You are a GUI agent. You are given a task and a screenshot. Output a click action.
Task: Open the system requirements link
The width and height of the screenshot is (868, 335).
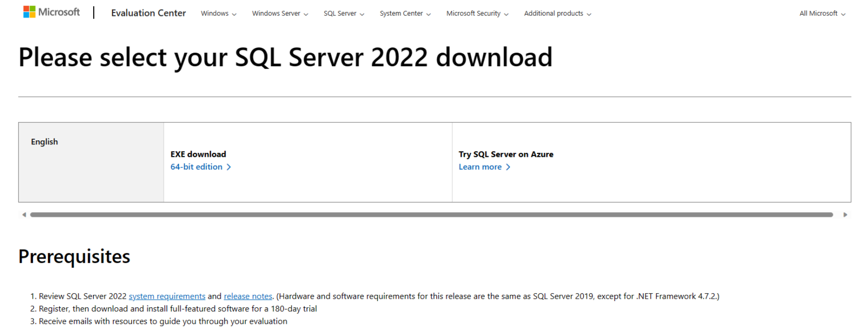[x=167, y=296]
